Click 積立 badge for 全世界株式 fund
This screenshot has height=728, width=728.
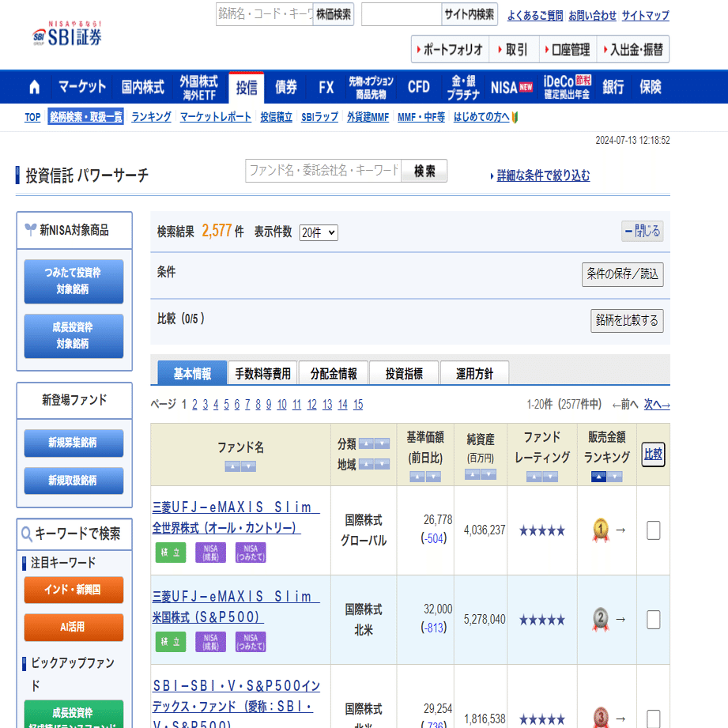tap(171, 553)
